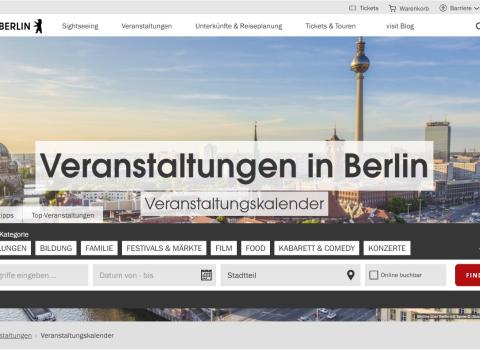Open the Warenkorb shopping cart
480x360 pixels.
click(409, 8)
